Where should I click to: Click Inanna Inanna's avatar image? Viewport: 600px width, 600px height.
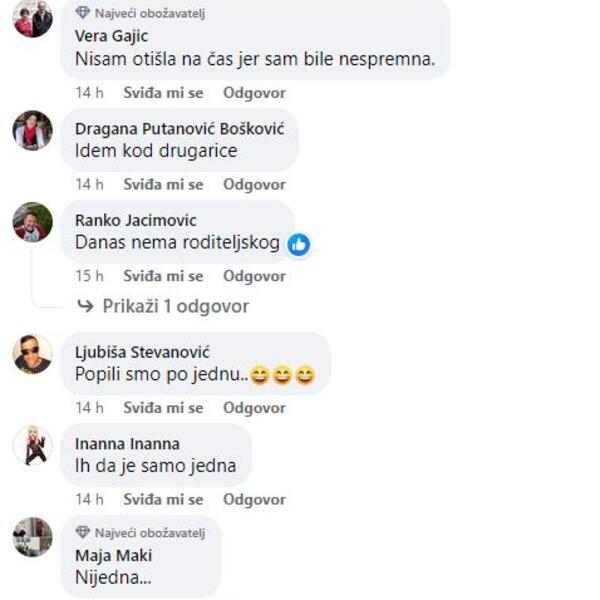coord(33,445)
